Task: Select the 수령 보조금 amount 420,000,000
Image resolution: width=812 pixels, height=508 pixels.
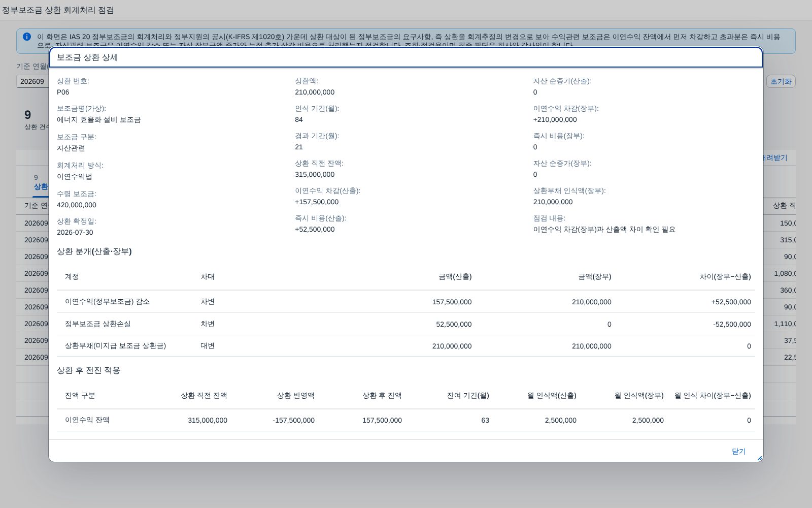Action: [77, 205]
